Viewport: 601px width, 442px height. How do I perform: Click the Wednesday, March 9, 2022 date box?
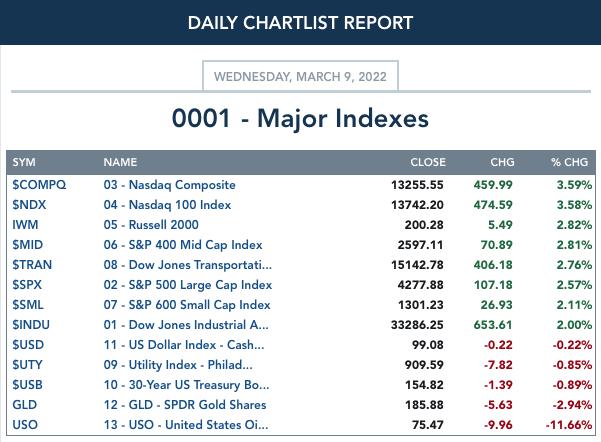300,76
